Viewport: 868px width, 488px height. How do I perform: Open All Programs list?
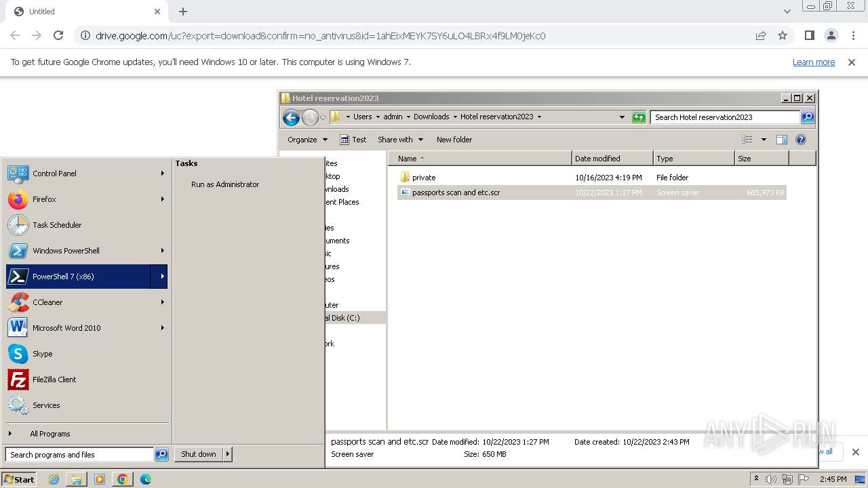pos(50,434)
